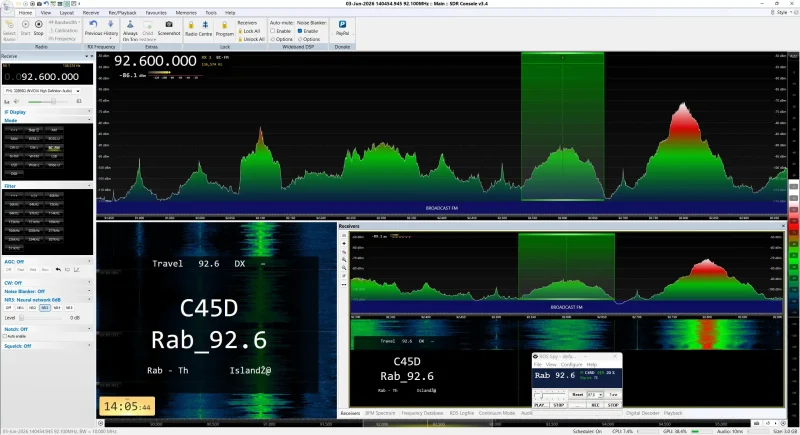Switch to the Receivers bottom tab
This screenshot has width=800, height=435.
coord(350,413)
